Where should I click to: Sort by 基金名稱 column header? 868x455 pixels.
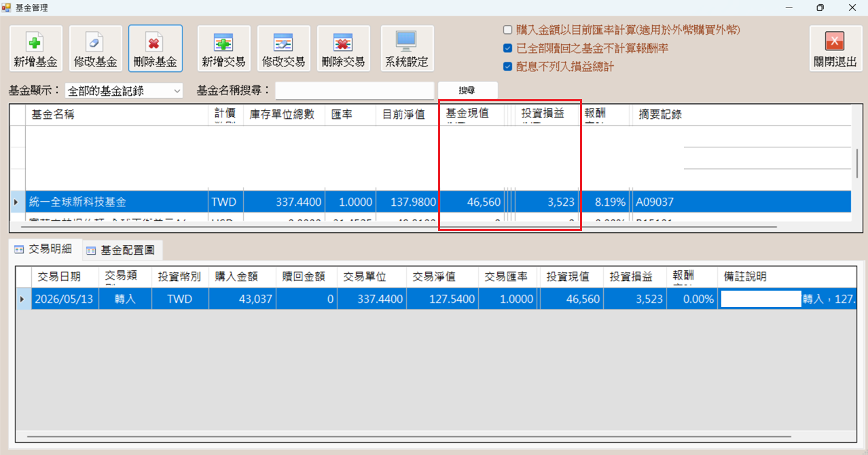116,115
